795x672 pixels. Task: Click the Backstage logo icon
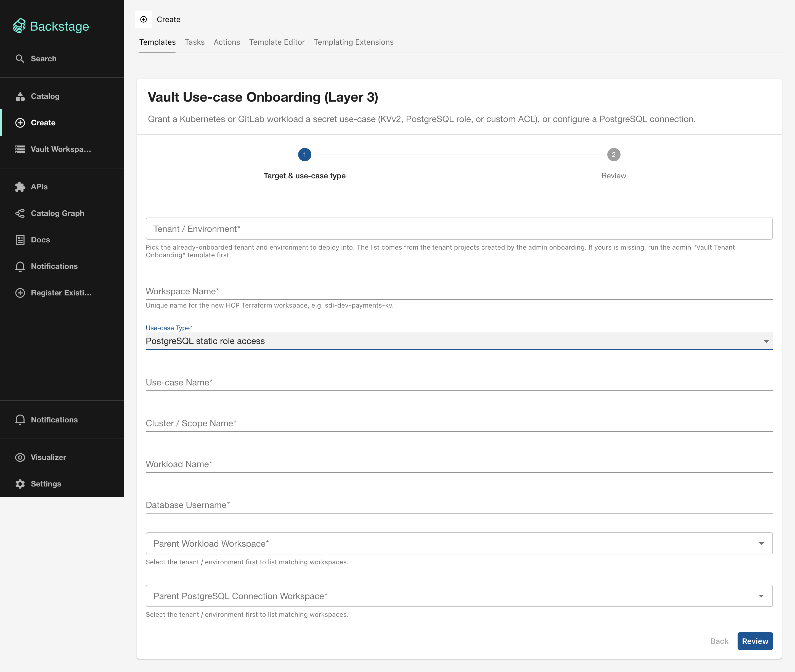[19, 26]
